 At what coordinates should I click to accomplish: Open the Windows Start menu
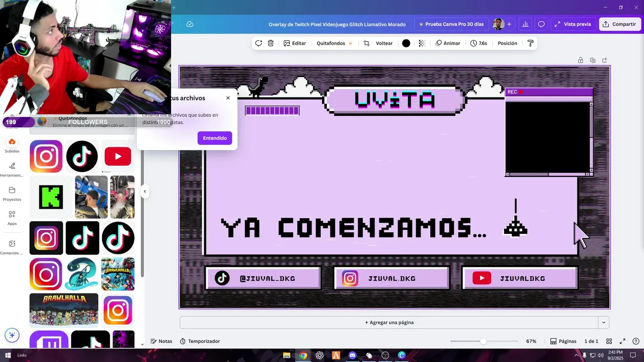[8, 355]
